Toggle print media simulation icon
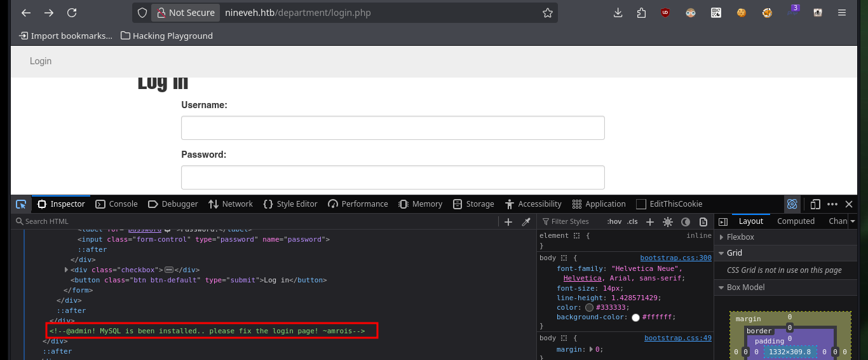 click(703, 222)
